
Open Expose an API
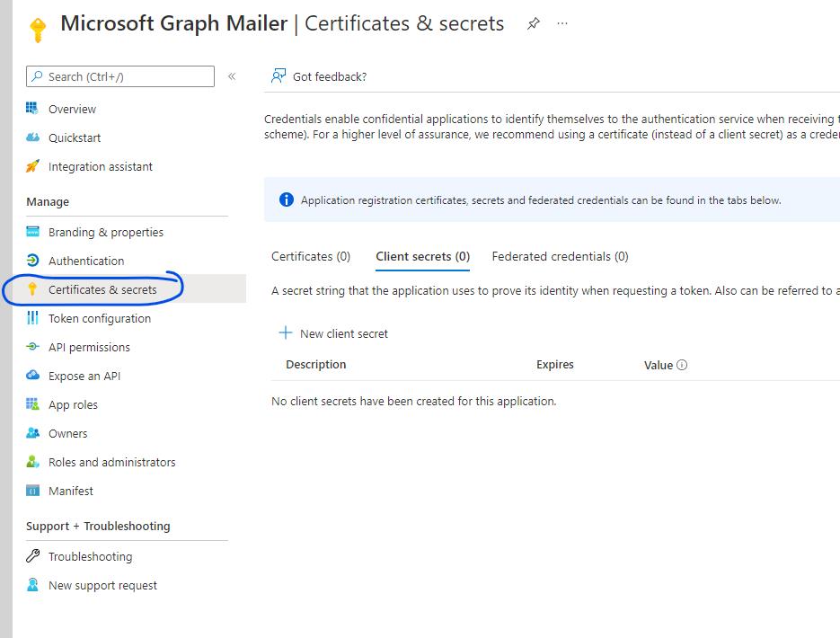click(x=84, y=376)
